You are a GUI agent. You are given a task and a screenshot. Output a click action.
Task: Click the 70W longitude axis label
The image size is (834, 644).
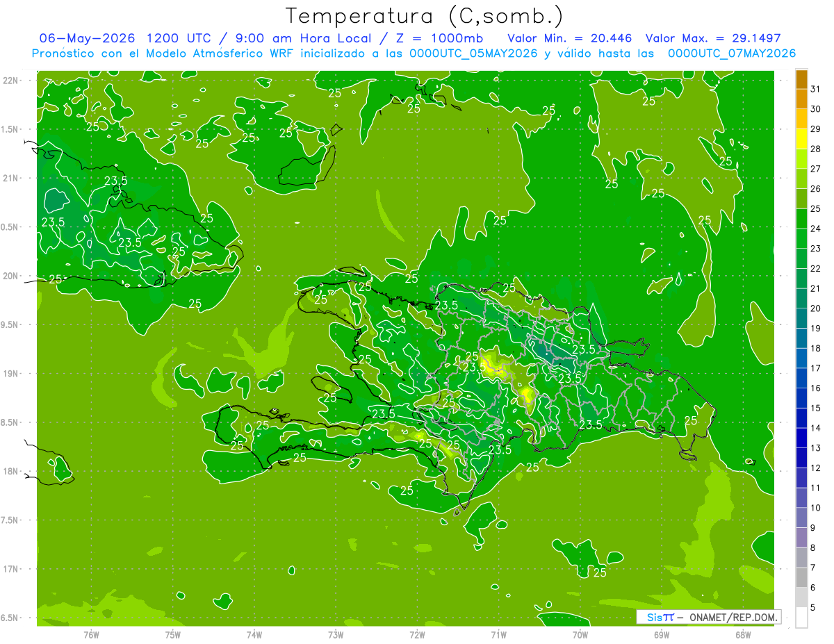click(x=580, y=634)
